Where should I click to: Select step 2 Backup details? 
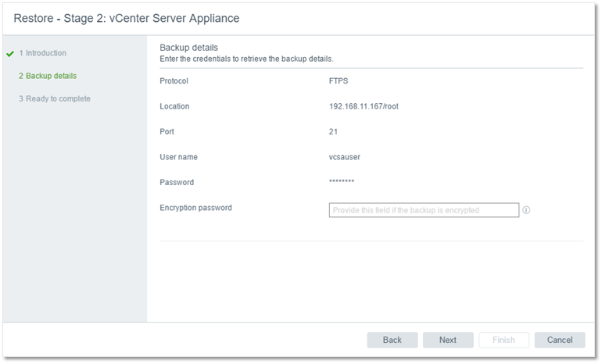click(48, 76)
